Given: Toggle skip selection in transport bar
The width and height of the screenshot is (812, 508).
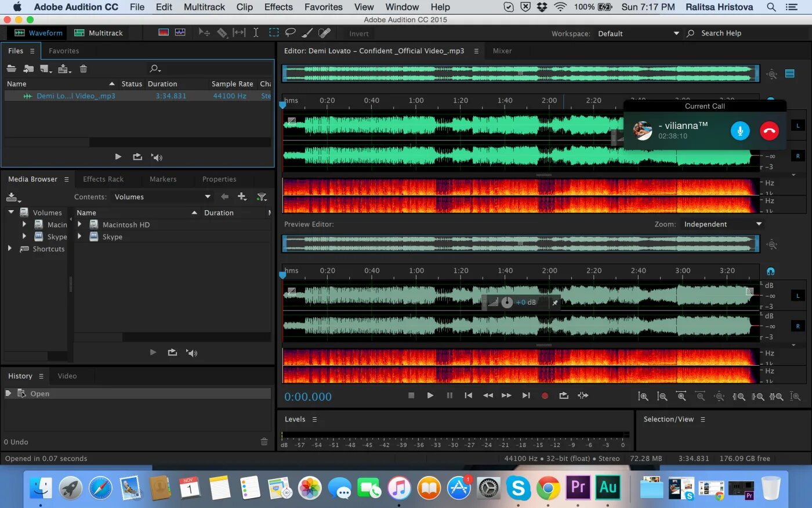Looking at the screenshot, I should 583,395.
